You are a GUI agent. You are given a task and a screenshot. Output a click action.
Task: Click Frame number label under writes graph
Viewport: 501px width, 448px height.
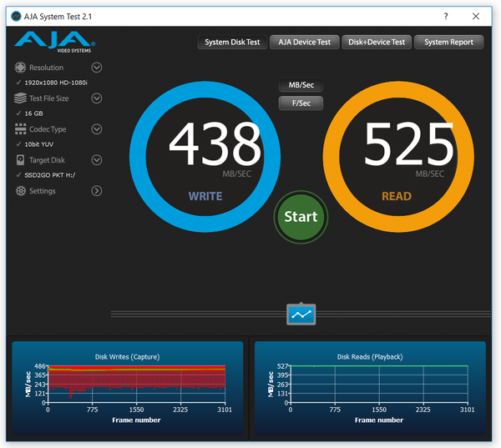(136, 420)
